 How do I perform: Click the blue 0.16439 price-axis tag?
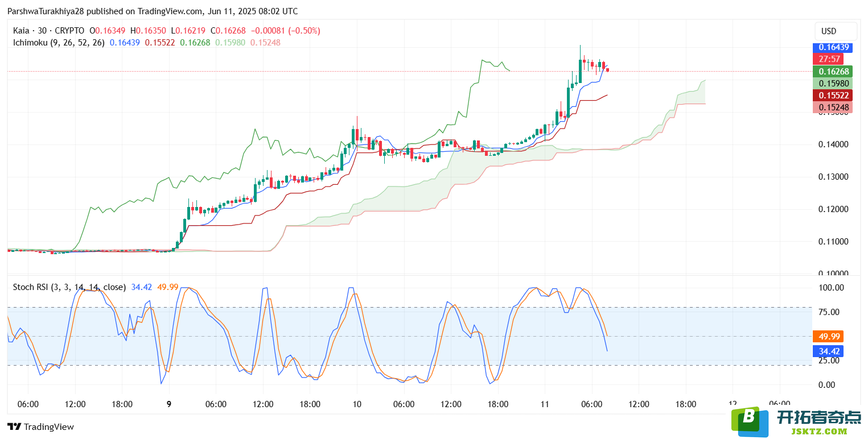tap(832, 47)
